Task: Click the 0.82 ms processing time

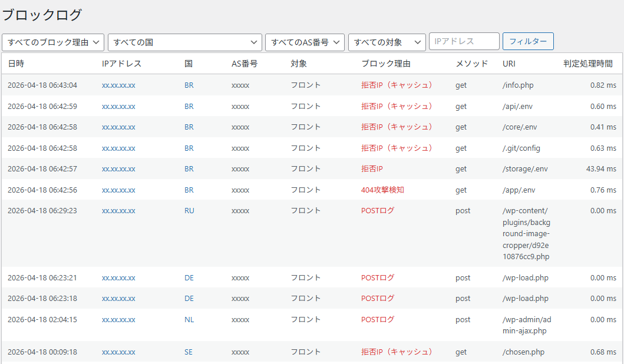Action: click(603, 85)
